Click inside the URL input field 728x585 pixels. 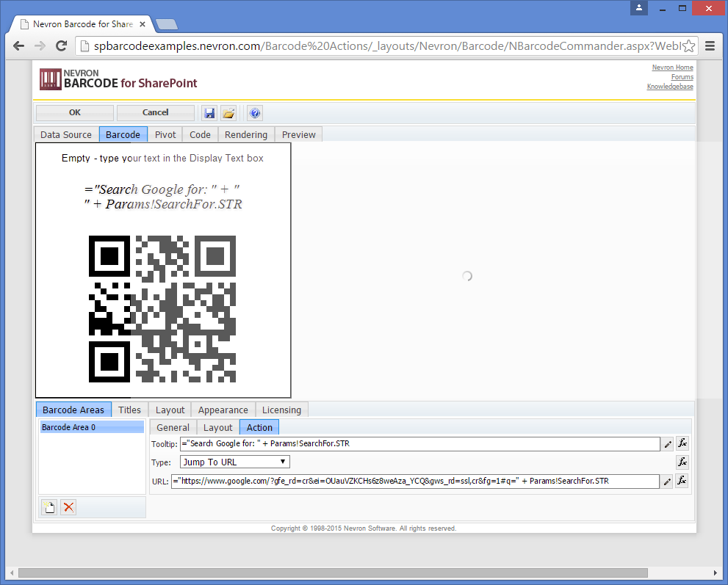(x=415, y=481)
